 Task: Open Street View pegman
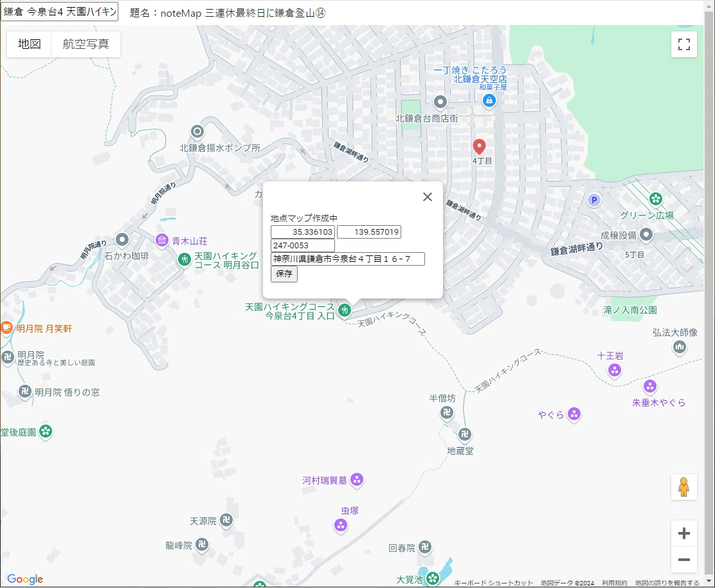[683, 487]
